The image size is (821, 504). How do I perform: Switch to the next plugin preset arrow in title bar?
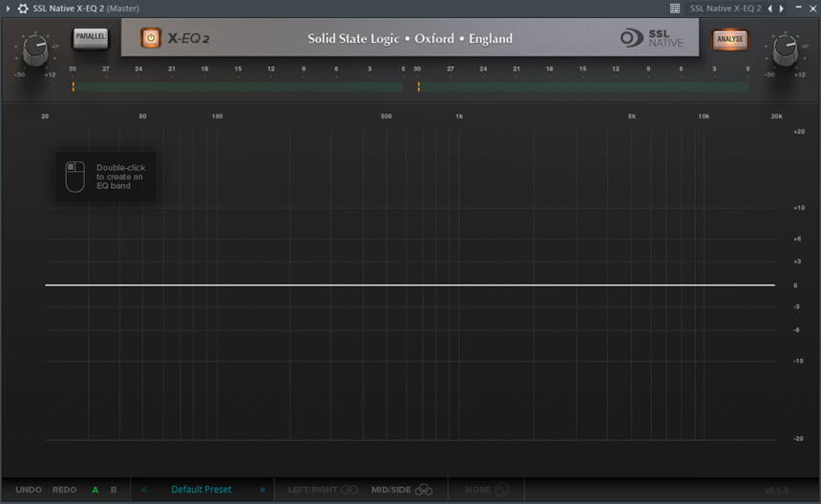point(781,9)
